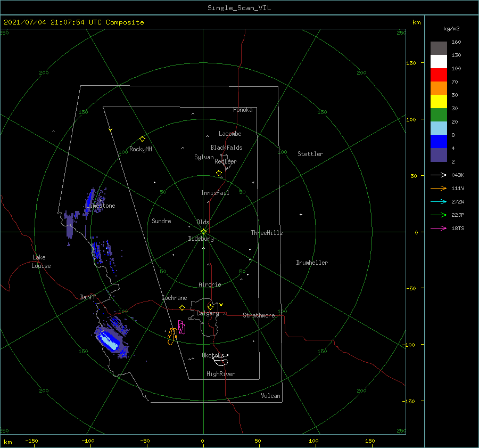
Task: Click the Innisfail city label
Action: pyautogui.click(x=215, y=193)
